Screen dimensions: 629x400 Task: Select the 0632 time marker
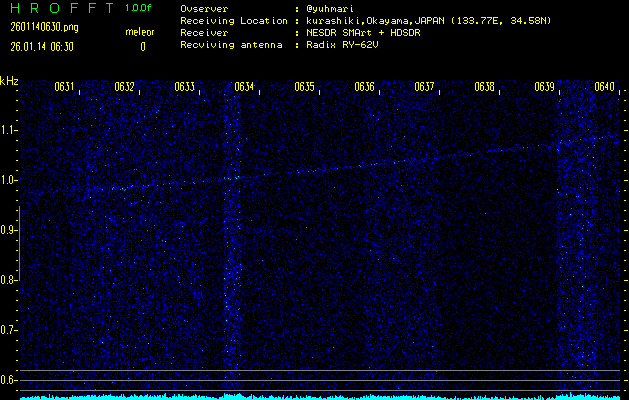point(124,87)
